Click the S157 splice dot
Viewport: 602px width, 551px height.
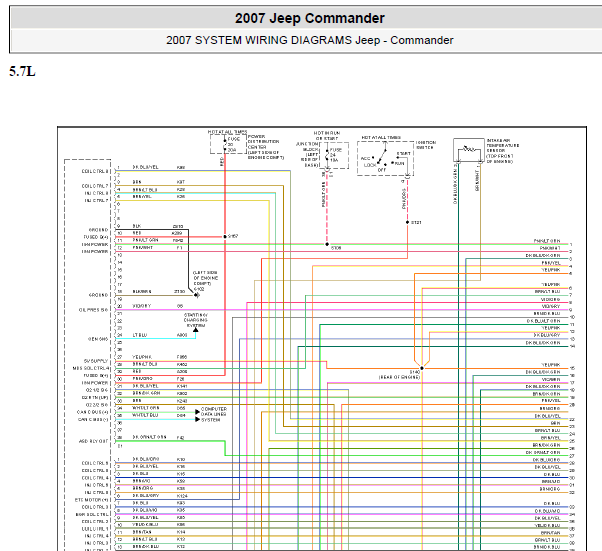pyautogui.click(x=225, y=237)
